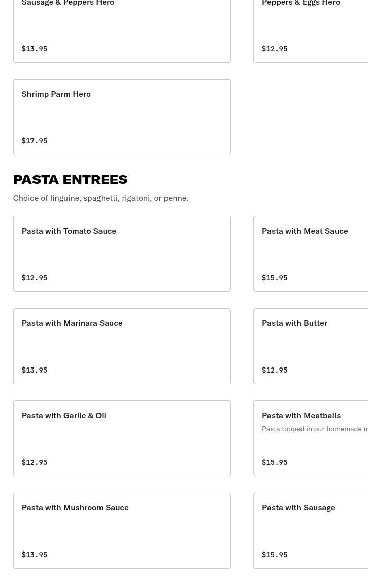368x588 pixels.
Task: Click the $15.95 price under Meat Sauce
Action: tap(275, 278)
